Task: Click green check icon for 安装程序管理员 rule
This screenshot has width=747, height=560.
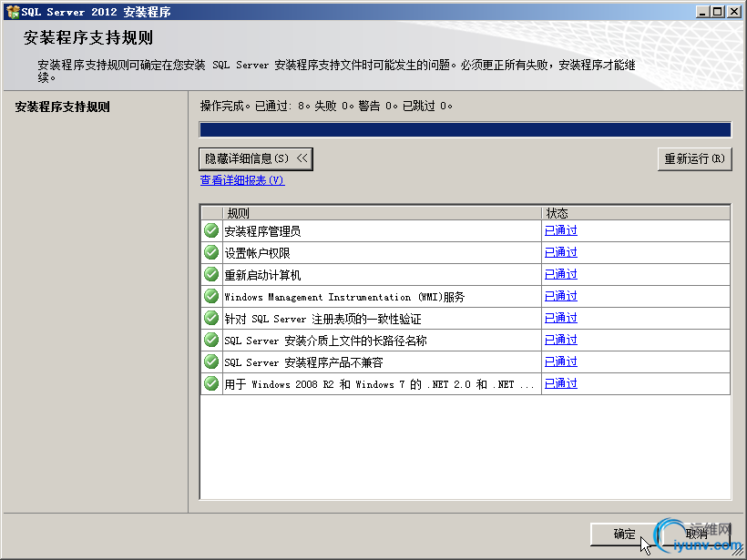Action: point(211,230)
